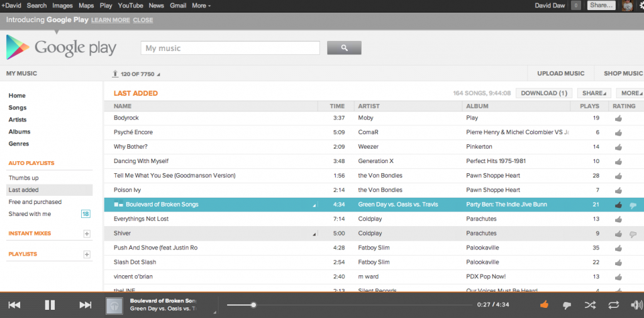Seek using the playback progress slider knob

pos(254,305)
